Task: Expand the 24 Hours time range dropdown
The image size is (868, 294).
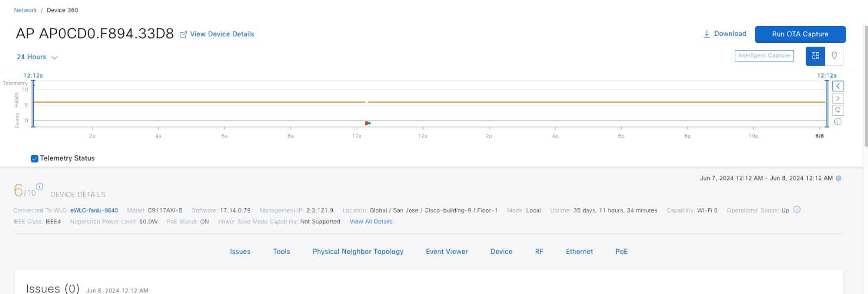Action: tap(37, 57)
